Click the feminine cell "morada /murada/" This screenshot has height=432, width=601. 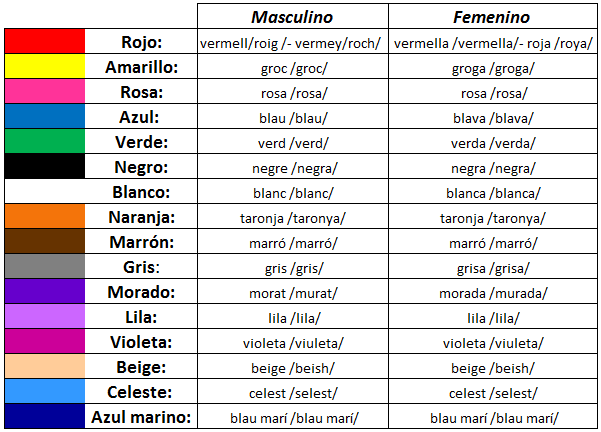click(x=490, y=293)
